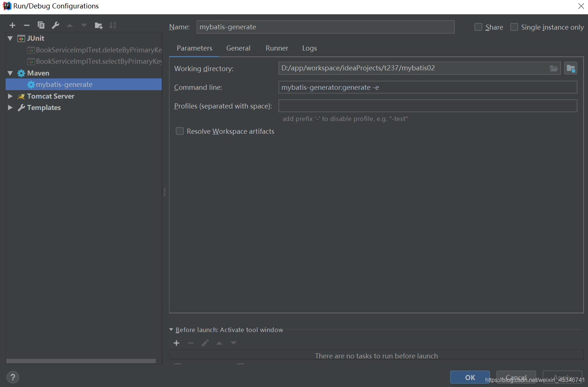The image size is (588, 387).
Task: Collapse the JUnit tree node
Action: pos(10,38)
